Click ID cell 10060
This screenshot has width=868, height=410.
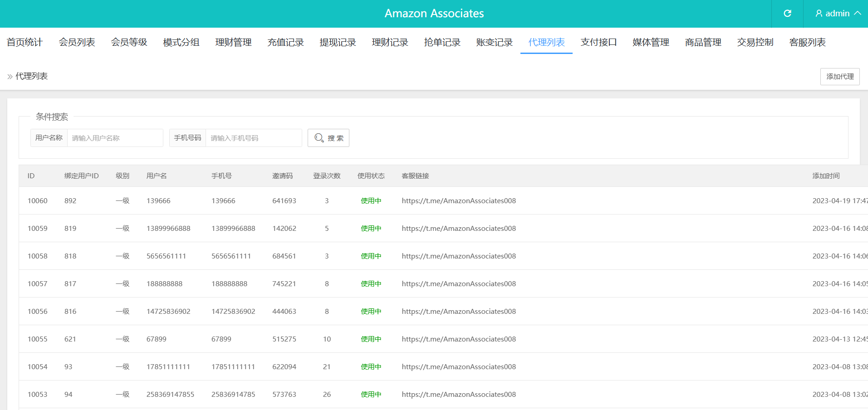tap(37, 200)
